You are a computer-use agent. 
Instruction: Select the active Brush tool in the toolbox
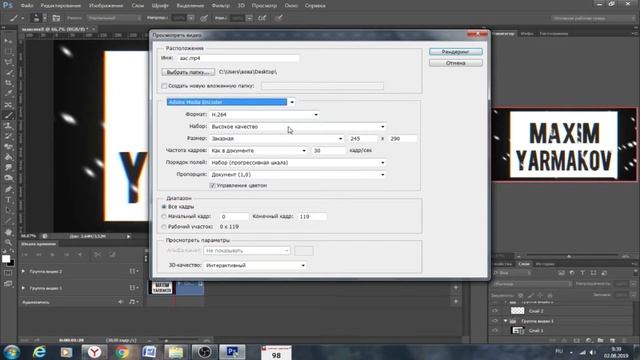pyautogui.click(x=8, y=115)
